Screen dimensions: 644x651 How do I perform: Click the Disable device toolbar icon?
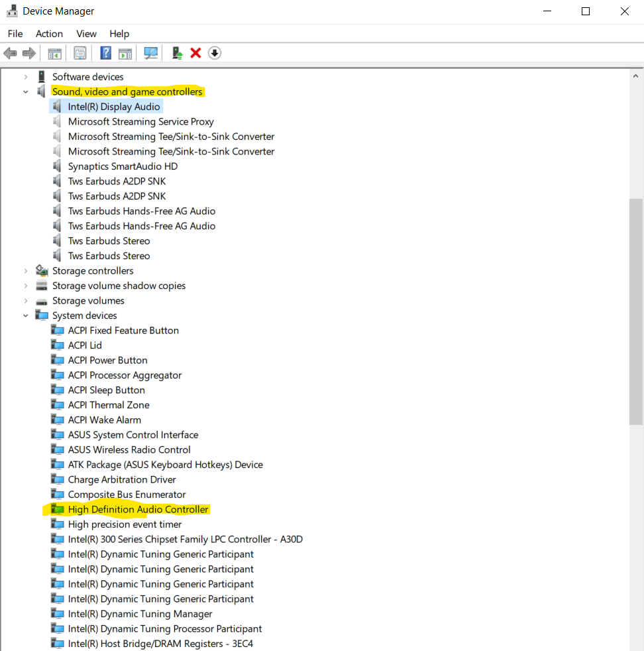tap(214, 53)
